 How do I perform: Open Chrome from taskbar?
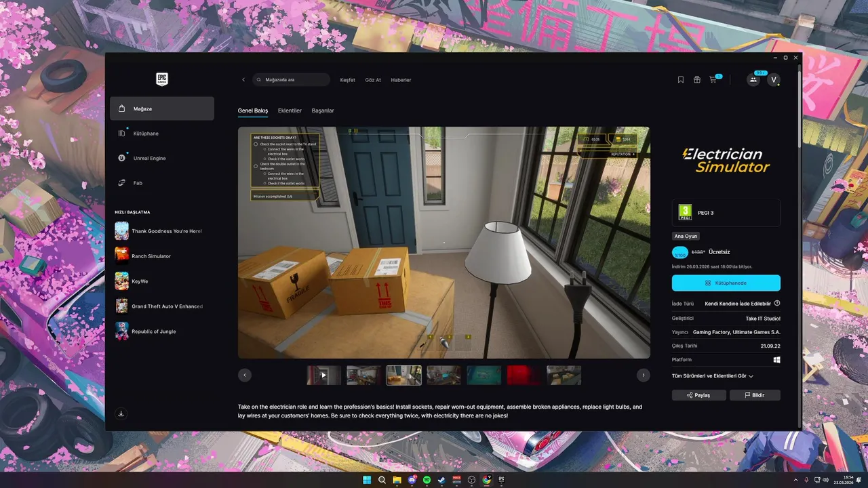[487, 480]
